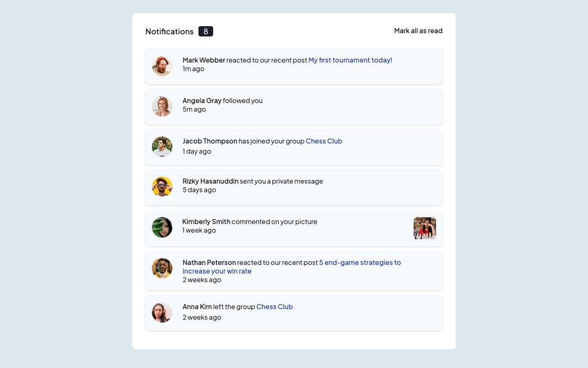The height and width of the screenshot is (368, 588).
Task: Click the chess picture thumbnail
Action: click(424, 228)
